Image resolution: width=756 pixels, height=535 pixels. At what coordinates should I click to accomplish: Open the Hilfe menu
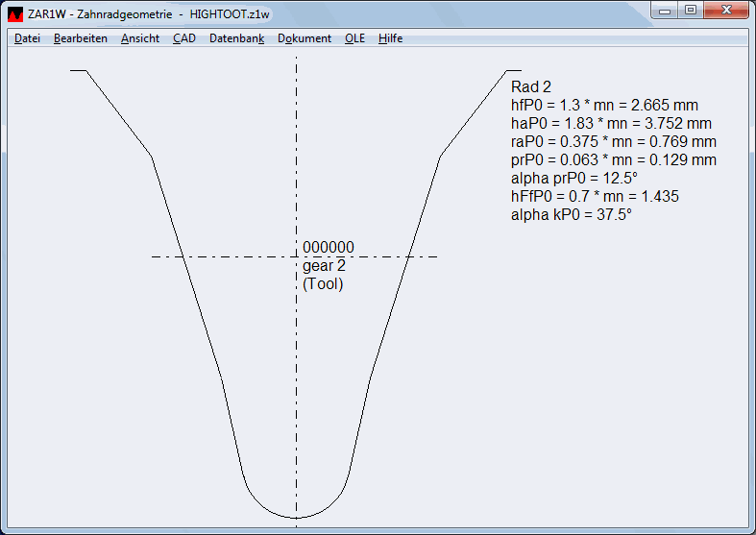[390, 38]
